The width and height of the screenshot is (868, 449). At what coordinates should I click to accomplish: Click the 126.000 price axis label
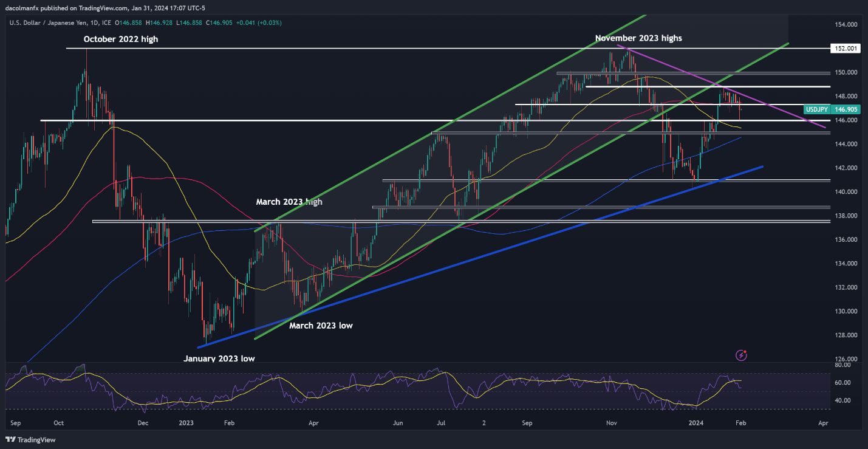tap(845, 359)
